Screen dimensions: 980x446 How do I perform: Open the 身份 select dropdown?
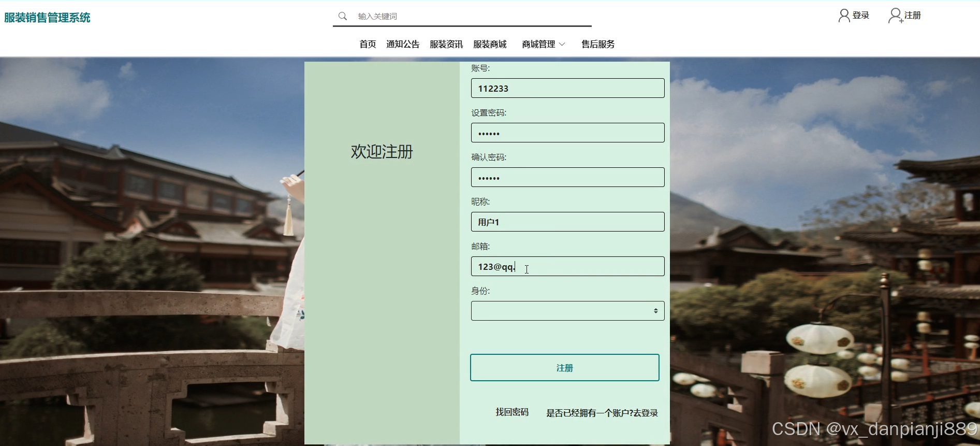coord(568,311)
